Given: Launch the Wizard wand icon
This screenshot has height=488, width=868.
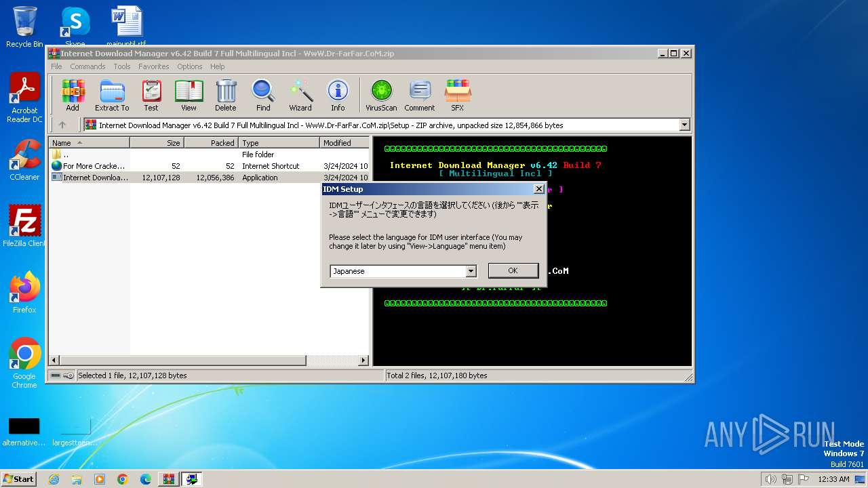Looking at the screenshot, I should point(300,95).
